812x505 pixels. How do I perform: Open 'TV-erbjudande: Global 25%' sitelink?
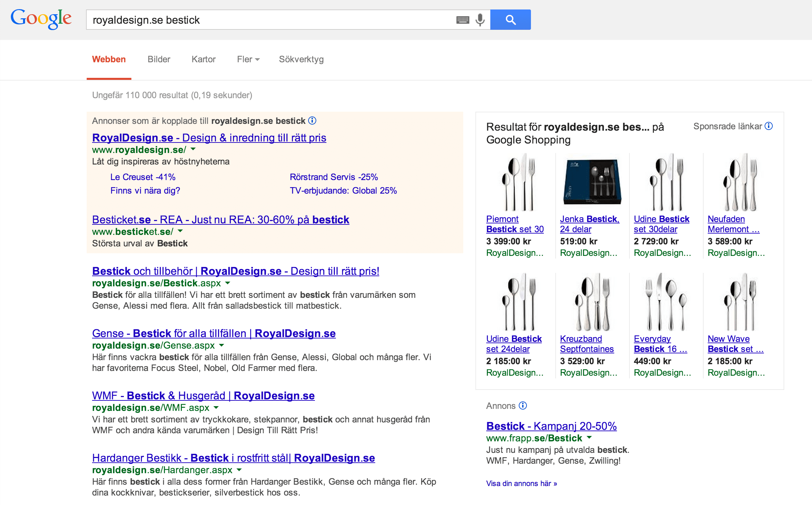343,191
